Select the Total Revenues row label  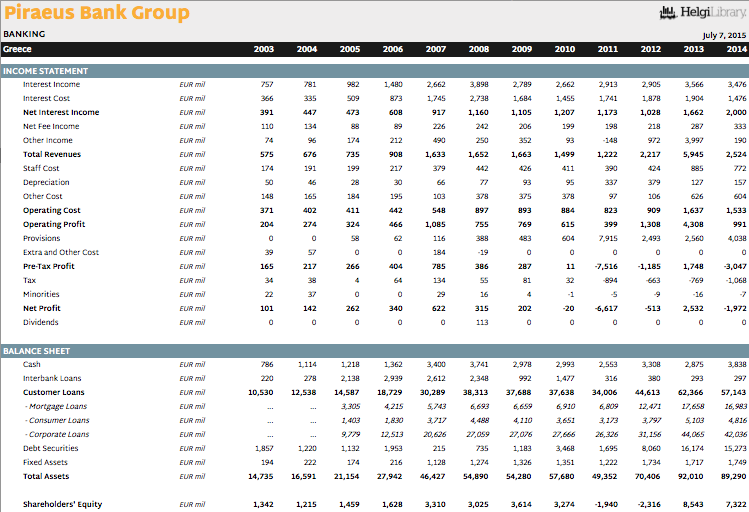click(x=52, y=154)
